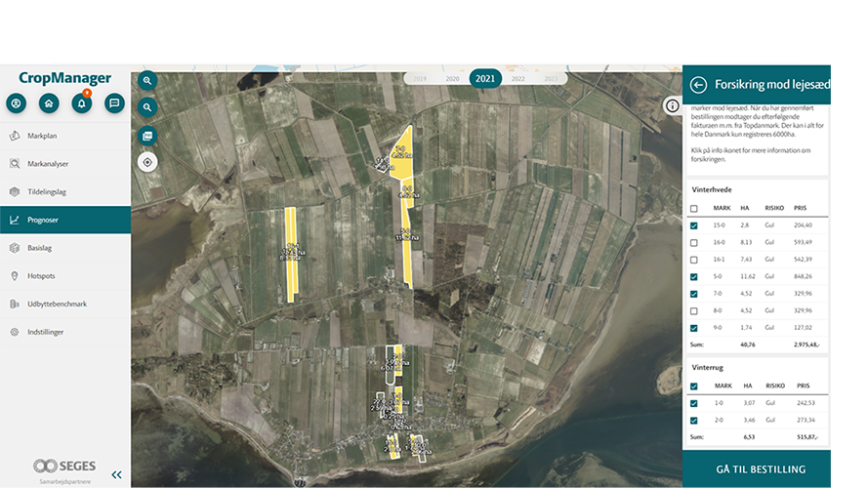Check Vinterhvede field 16-1 checkbox
Viewport: 868px width, 488px height.
pos(694,260)
